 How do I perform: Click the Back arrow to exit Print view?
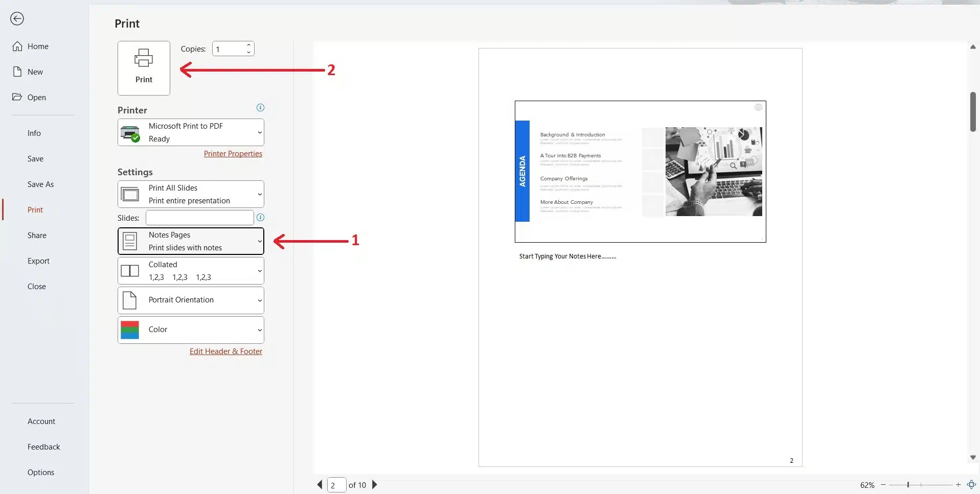(17, 18)
